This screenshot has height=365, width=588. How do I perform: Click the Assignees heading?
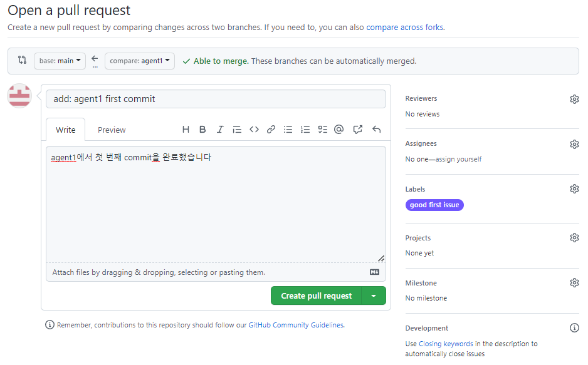pos(421,143)
